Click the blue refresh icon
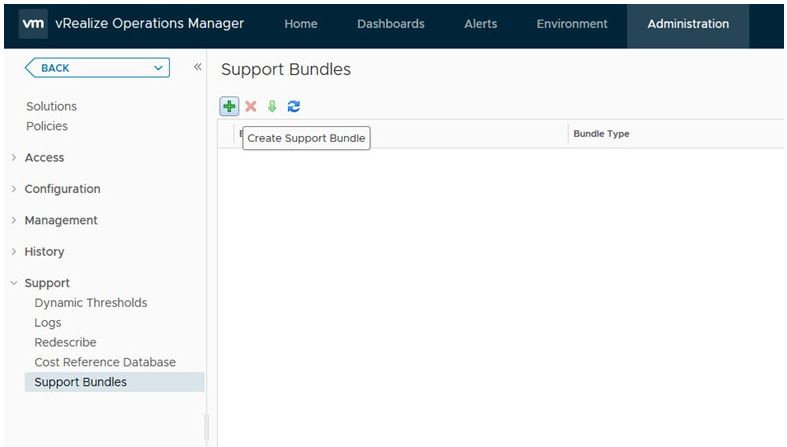 (294, 106)
